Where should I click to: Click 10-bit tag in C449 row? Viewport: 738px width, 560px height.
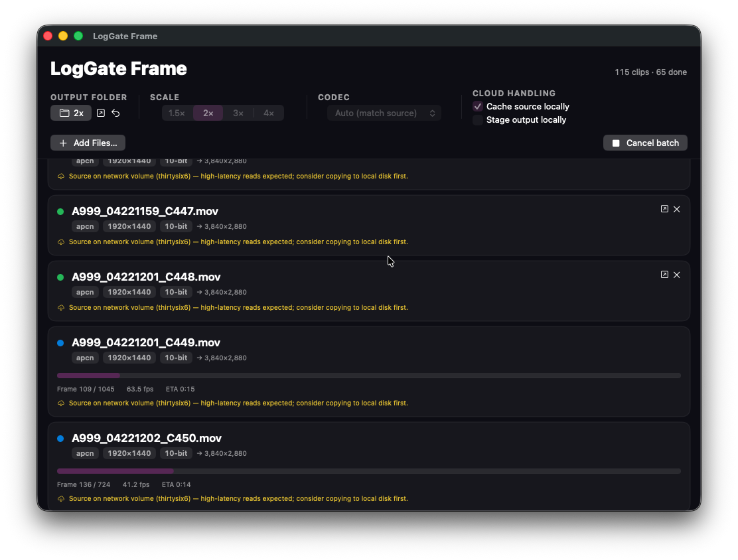(x=176, y=358)
